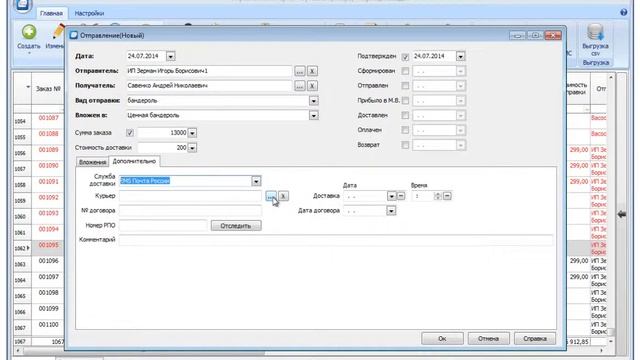This screenshot has width=640, height=360.
Task: Select the Дополнительно tab
Action: coord(134,161)
